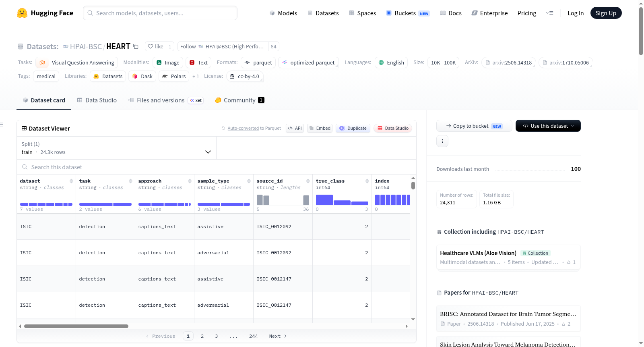644x347 pixels.
Task: Go to Buckets in top navigation
Action: [408, 13]
